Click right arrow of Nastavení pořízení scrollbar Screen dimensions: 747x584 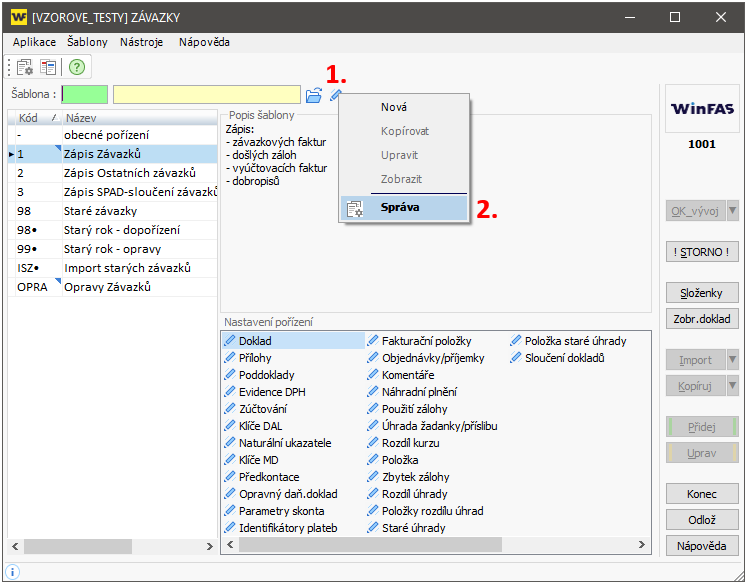click(x=642, y=544)
